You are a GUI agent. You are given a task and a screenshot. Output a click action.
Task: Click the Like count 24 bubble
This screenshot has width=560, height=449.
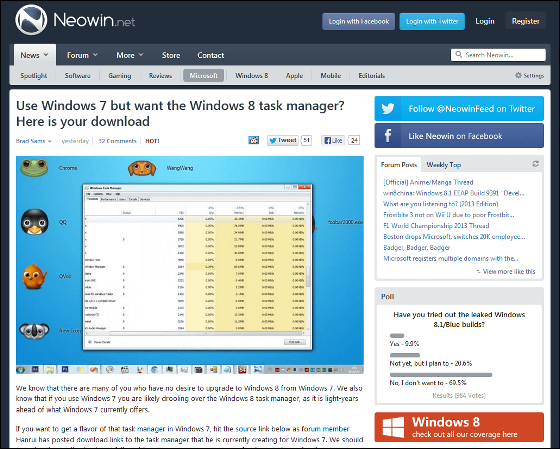click(x=354, y=140)
